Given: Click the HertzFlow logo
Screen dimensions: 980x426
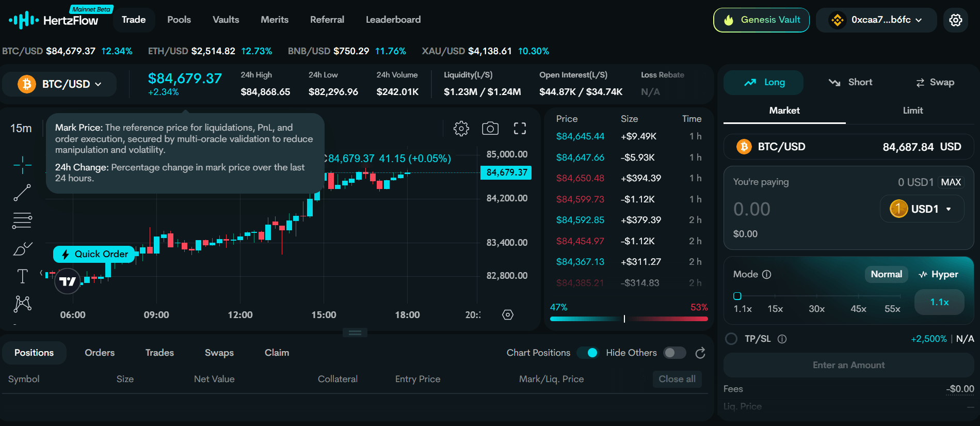Looking at the screenshot, I should point(54,20).
